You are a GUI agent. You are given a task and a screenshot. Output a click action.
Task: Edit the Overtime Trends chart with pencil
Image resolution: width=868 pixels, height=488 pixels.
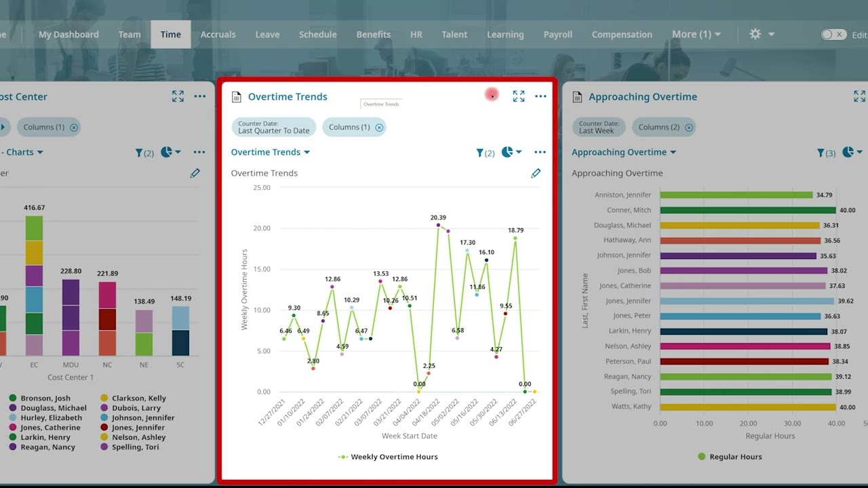pos(536,174)
